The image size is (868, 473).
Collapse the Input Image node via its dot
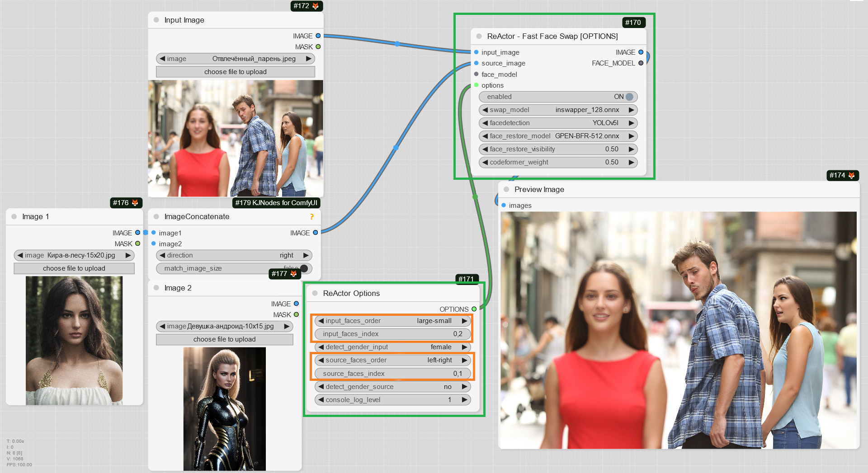point(156,20)
